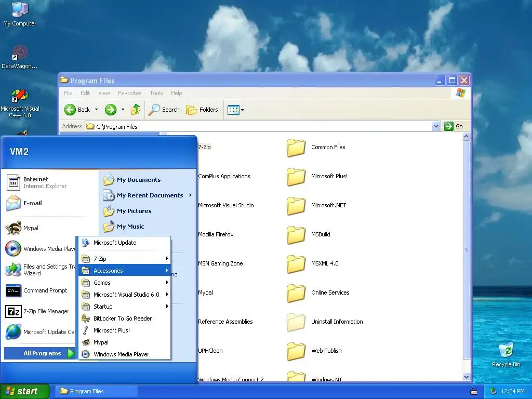This screenshot has width=532, height=399.
Task: Open the Back button history dropdown arrow
Action: (96, 110)
